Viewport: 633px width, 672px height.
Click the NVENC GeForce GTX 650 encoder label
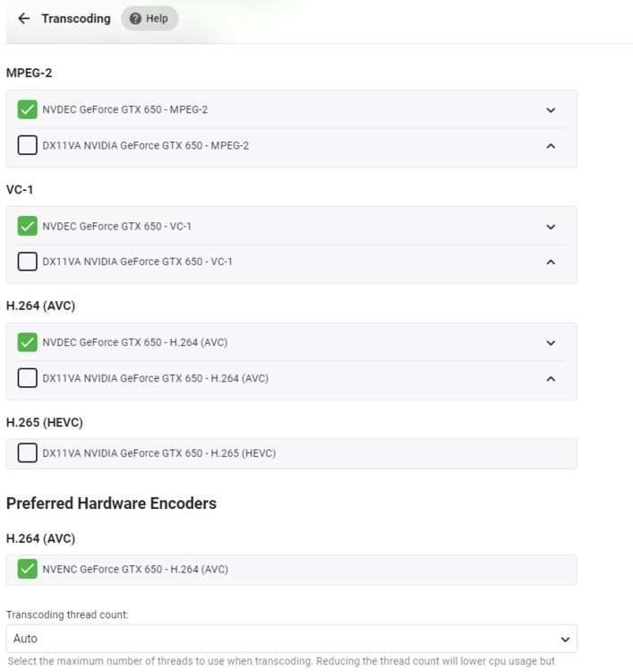135,569
